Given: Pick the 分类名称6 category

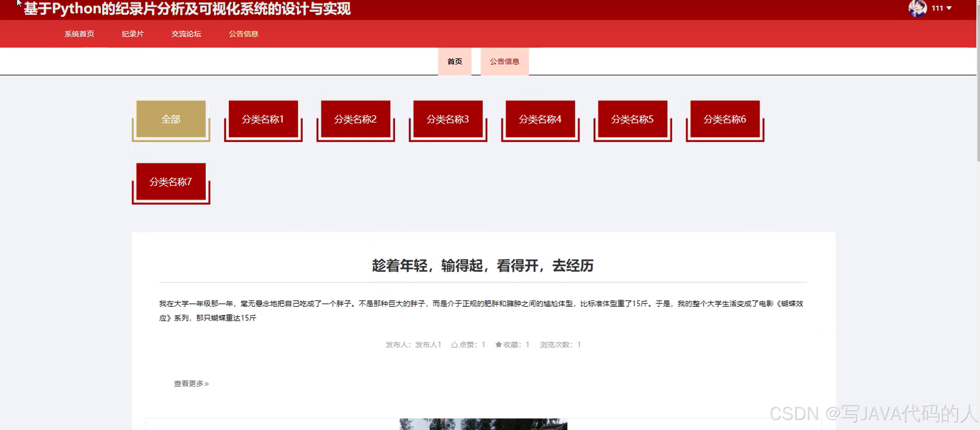Looking at the screenshot, I should click(725, 119).
